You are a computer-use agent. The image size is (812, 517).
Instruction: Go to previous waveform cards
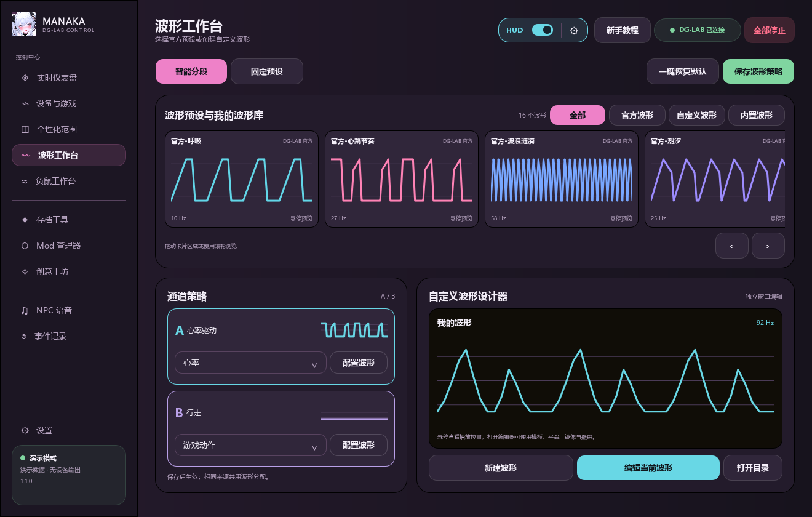tap(731, 246)
